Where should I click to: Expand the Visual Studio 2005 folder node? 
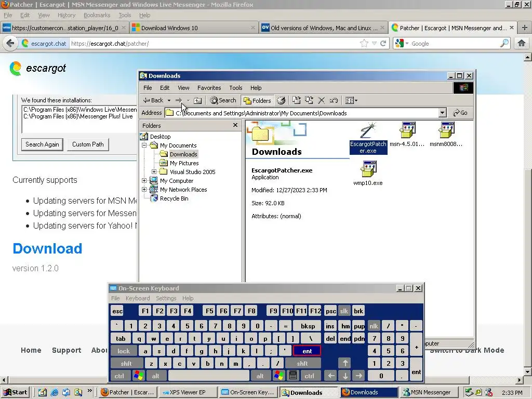coord(154,172)
